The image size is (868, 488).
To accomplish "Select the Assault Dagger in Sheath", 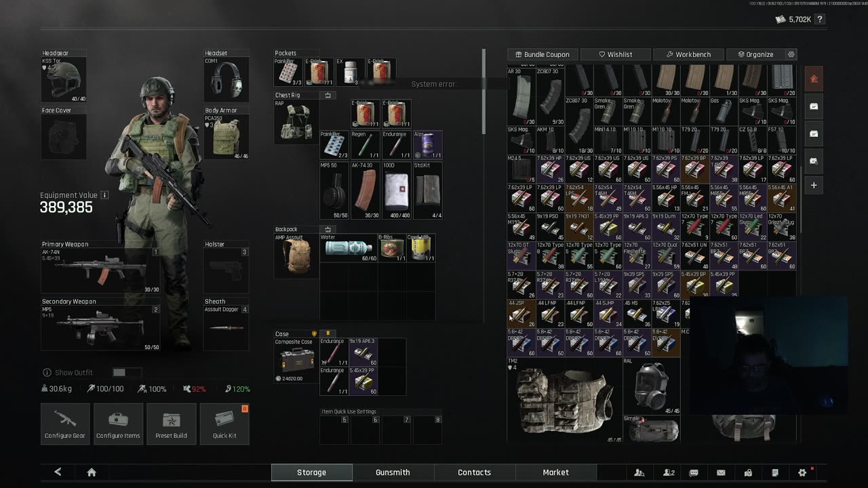I will [x=226, y=327].
